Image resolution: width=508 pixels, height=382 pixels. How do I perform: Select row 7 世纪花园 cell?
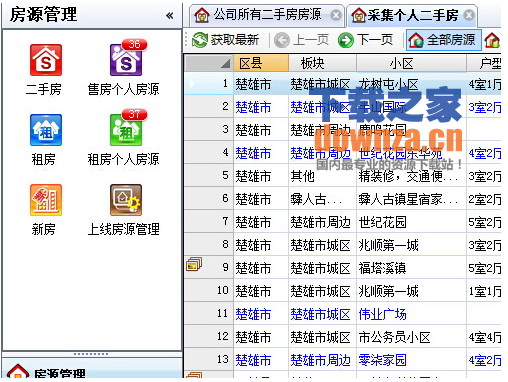pos(411,222)
